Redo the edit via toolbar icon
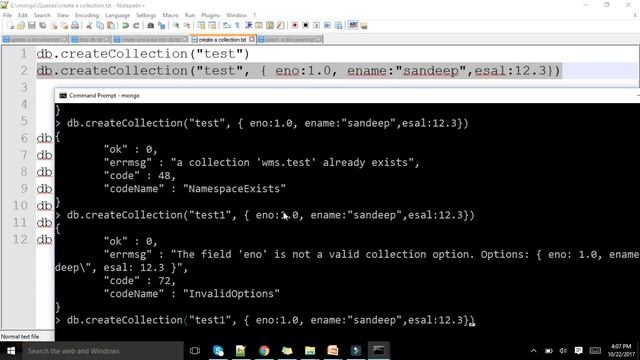The width and height of the screenshot is (640, 360). coord(136,25)
